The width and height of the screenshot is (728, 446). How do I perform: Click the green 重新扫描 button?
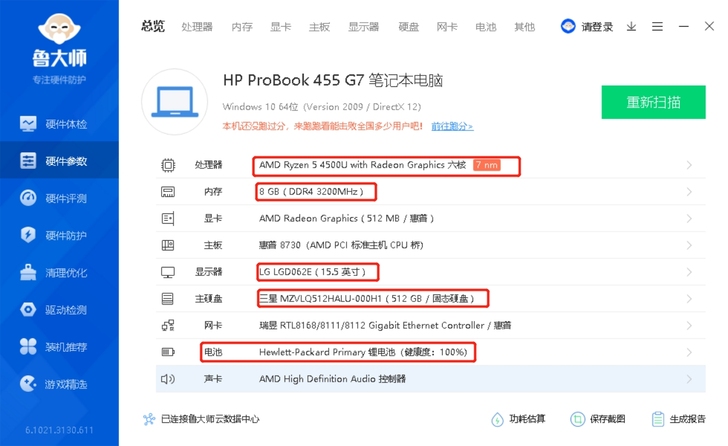point(653,102)
